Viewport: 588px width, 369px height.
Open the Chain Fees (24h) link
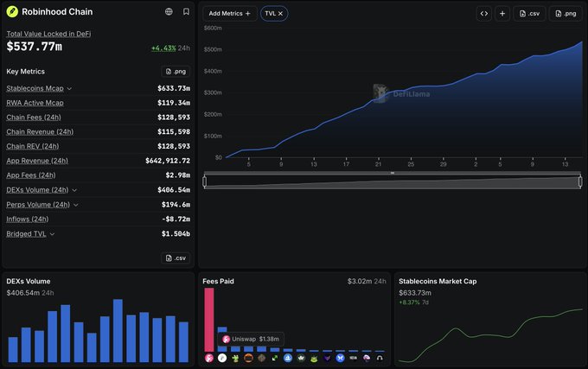click(34, 118)
